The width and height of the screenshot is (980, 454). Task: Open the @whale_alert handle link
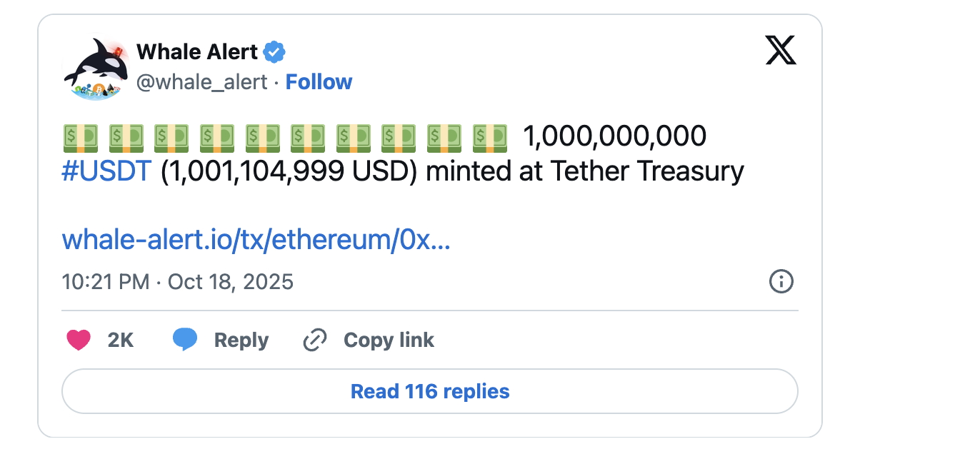[x=202, y=82]
